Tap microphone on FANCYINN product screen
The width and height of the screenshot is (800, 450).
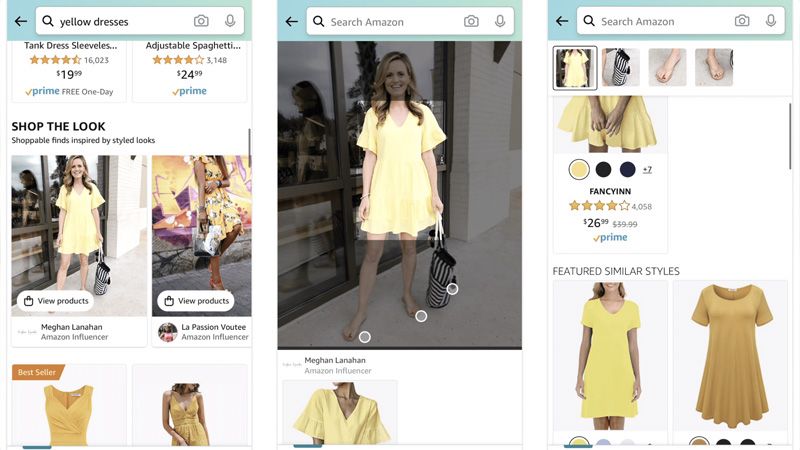pos(771,21)
